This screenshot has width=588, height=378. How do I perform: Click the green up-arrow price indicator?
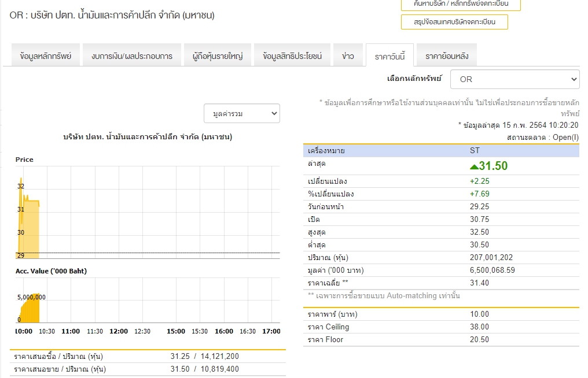pyautogui.click(x=474, y=166)
